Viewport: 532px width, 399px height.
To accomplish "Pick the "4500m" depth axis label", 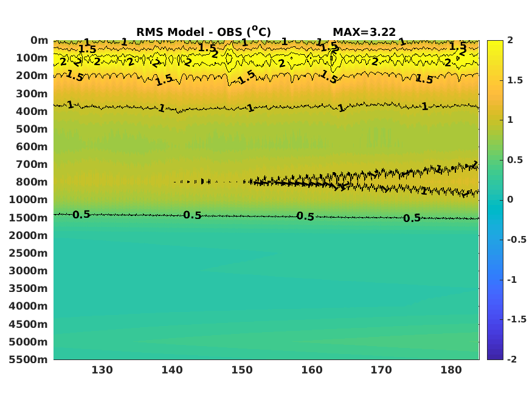I will (29, 324).
